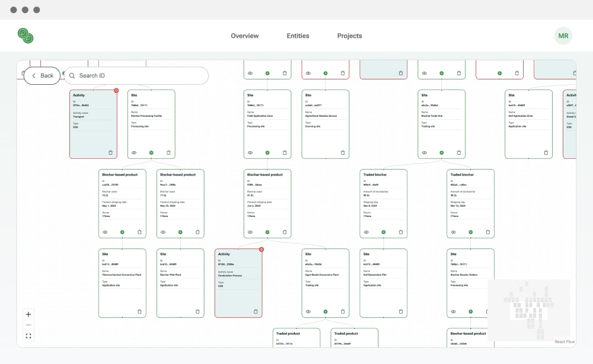
Task: Delete the product shipped May 1, 2024
Action: tap(139, 232)
